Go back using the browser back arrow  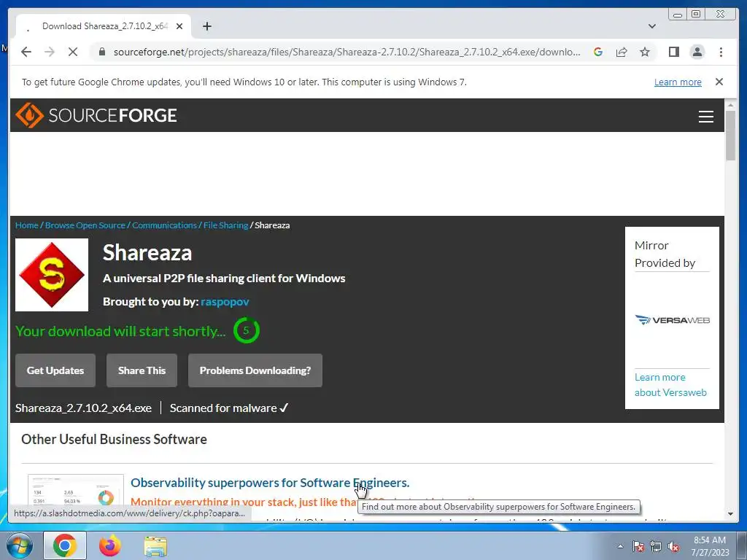[26, 52]
